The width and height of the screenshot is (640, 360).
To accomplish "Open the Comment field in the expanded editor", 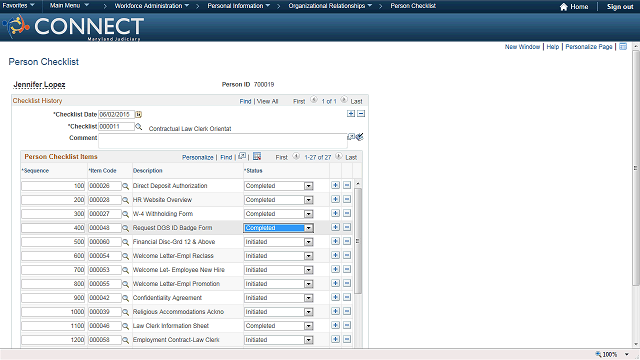I will tap(351, 137).
